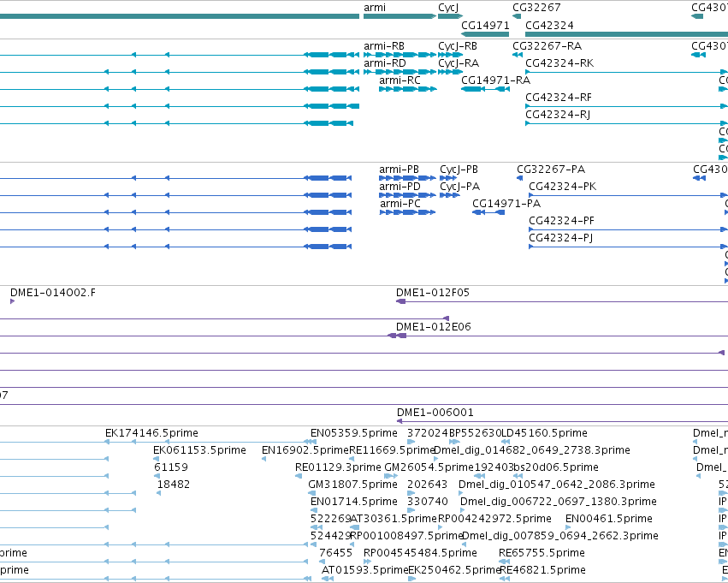
Task: Open the CG42324-PJ CDS label
Action: pyautogui.click(x=561, y=239)
